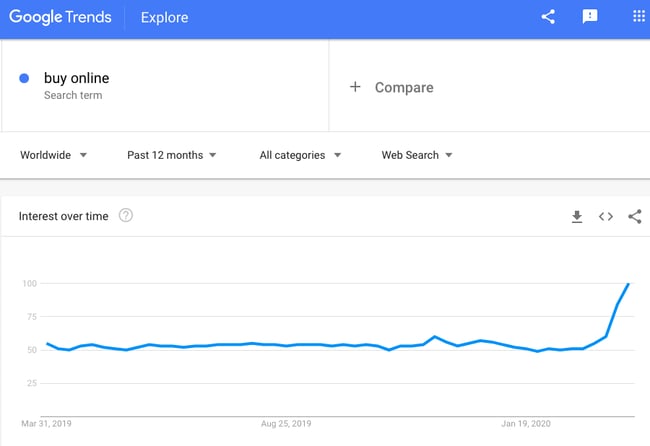Expand the All categories dropdown
The image size is (650, 446).
300,155
